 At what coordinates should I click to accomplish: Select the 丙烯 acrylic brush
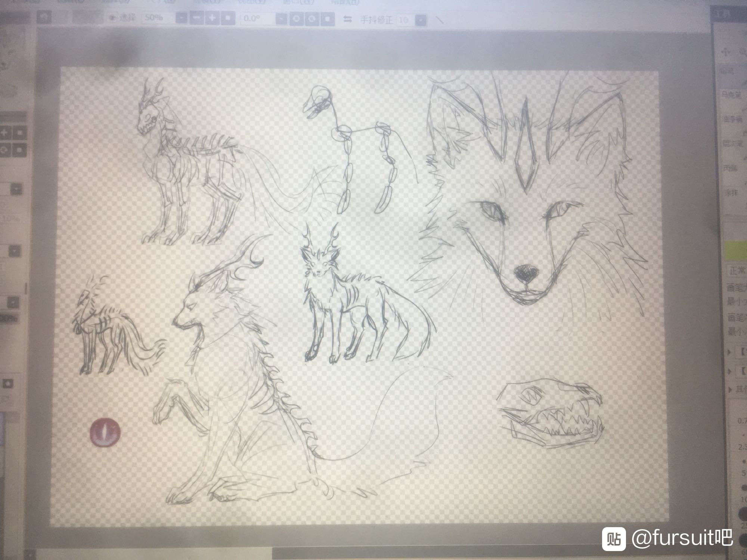point(730,168)
